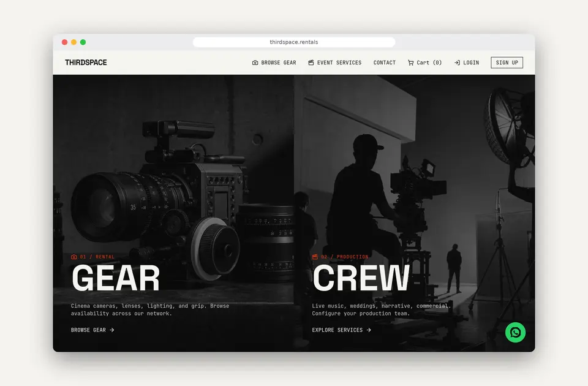Click the large CREW heading
This screenshot has width=588, height=386.
tap(361, 278)
